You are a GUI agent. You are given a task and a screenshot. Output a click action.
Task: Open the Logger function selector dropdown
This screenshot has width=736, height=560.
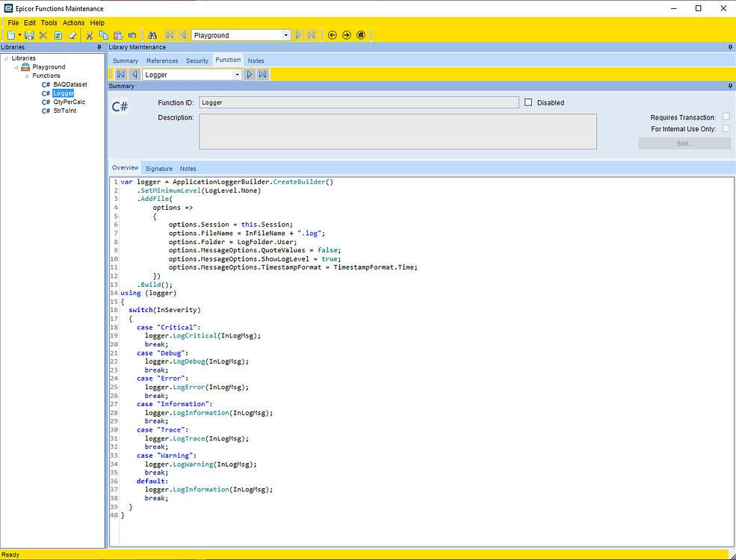pos(236,74)
